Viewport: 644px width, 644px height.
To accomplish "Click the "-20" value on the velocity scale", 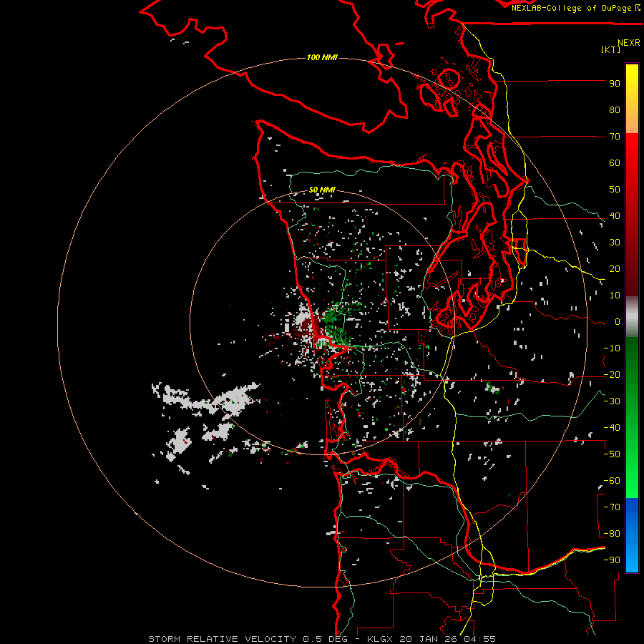I will [612, 374].
